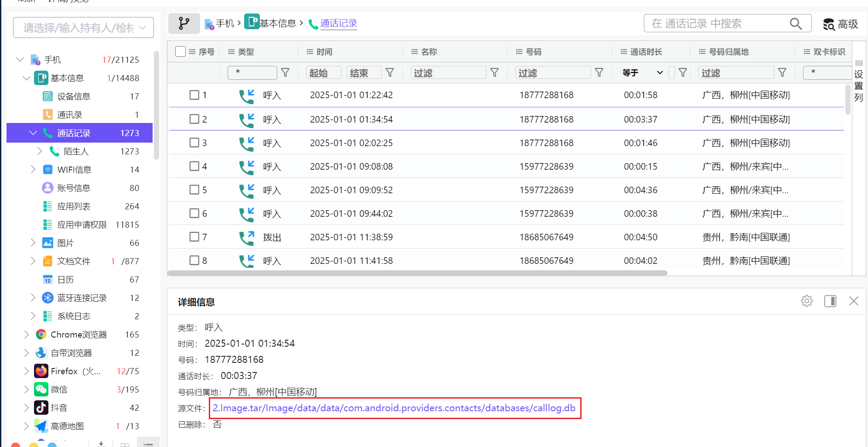This screenshot has height=447, width=868.
Task: Toggle detail panel layout icon
Action: coord(830,301)
